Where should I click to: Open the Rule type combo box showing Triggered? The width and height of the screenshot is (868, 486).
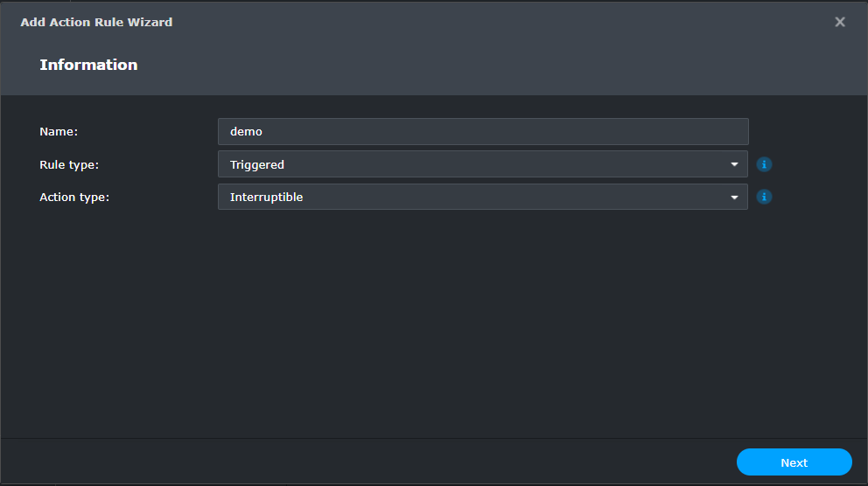[x=482, y=164]
